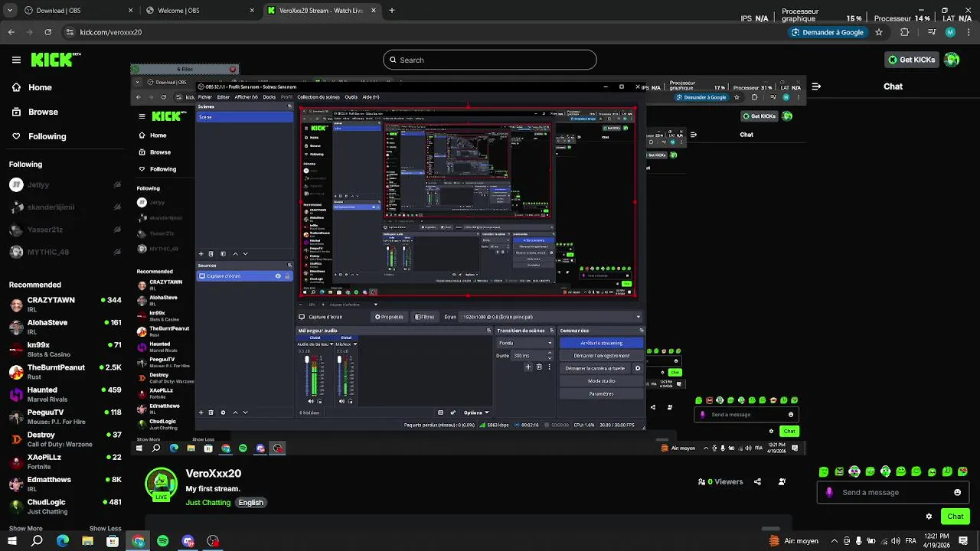980x551 pixels.
Task: Mute Audio du bureau speaker in streamed OBS
Action: (x=311, y=401)
